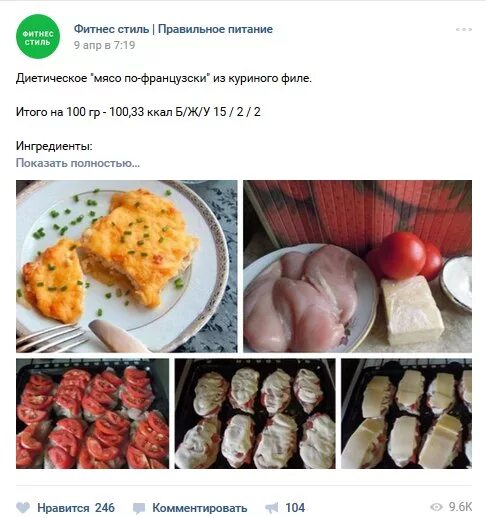Click the 9.6K views counter
The image size is (486, 518).
460,507
